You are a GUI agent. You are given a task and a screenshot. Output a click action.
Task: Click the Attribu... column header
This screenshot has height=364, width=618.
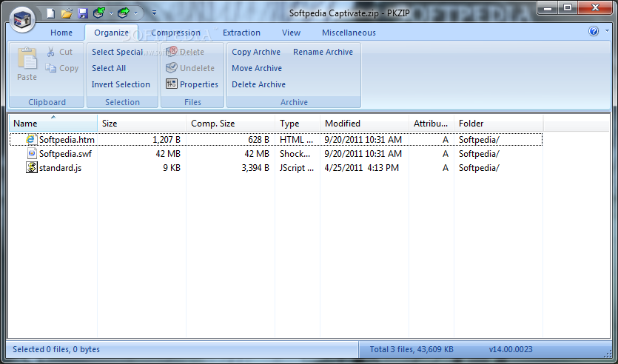click(431, 124)
